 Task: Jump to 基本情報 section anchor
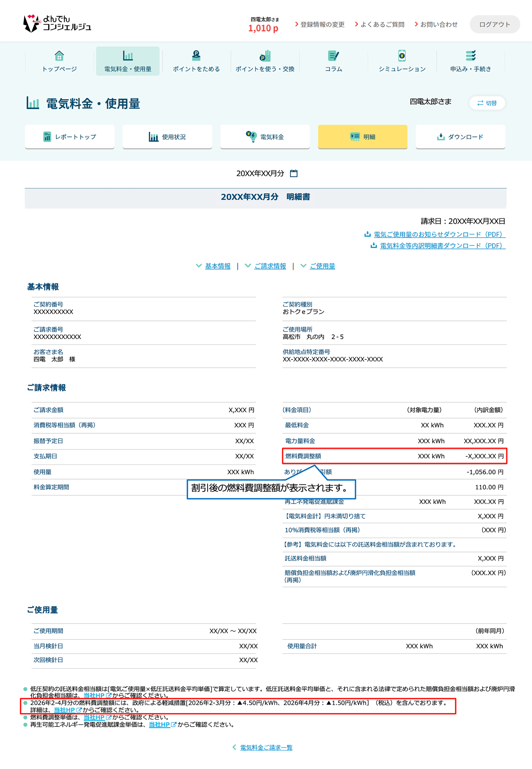(x=217, y=266)
